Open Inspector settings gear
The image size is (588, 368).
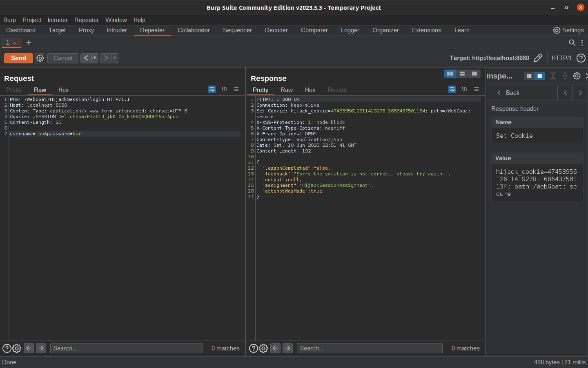click(x=577, y=76)
